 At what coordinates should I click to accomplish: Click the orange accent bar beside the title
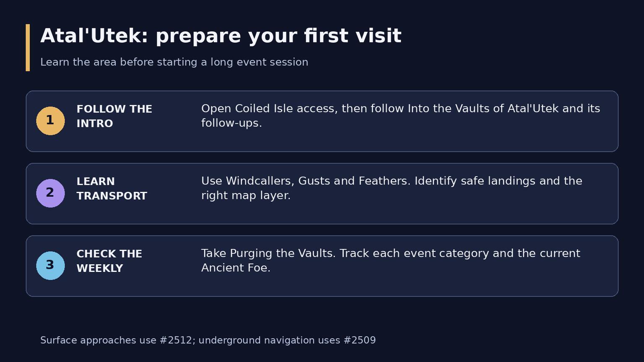click(x=28, y=47)
